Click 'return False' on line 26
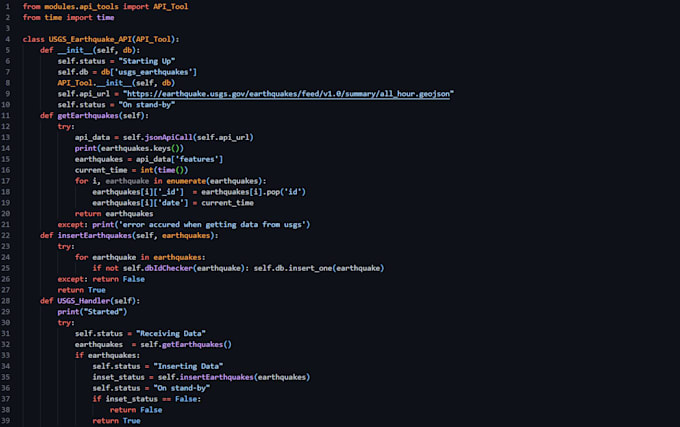Image resolution: width=680 pixels, height=427 pixels. coord(118,279)
